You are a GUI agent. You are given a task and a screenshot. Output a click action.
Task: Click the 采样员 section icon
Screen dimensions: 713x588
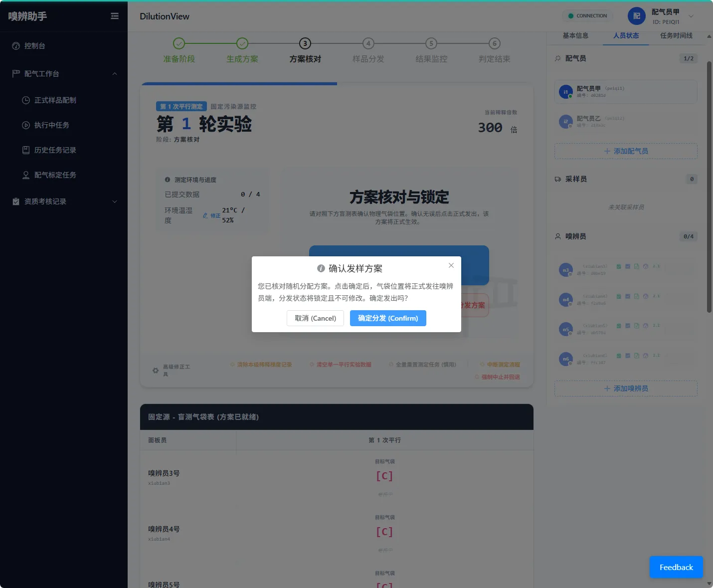coord(558,179)
